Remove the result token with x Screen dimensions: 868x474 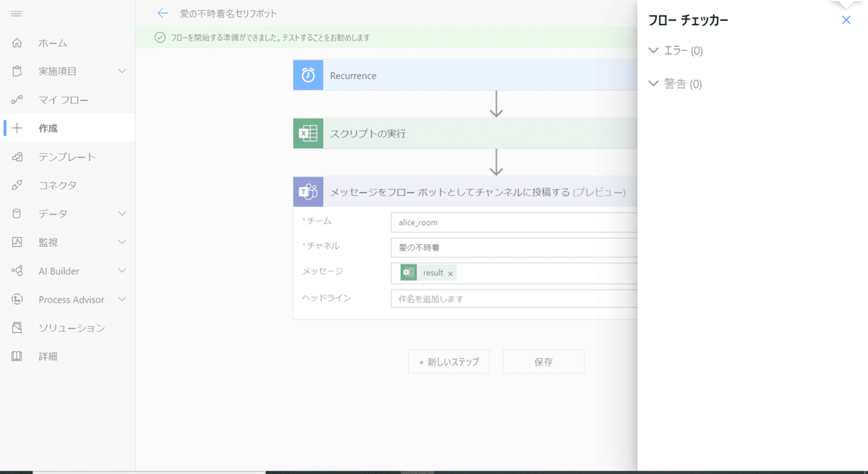[450, 274]
